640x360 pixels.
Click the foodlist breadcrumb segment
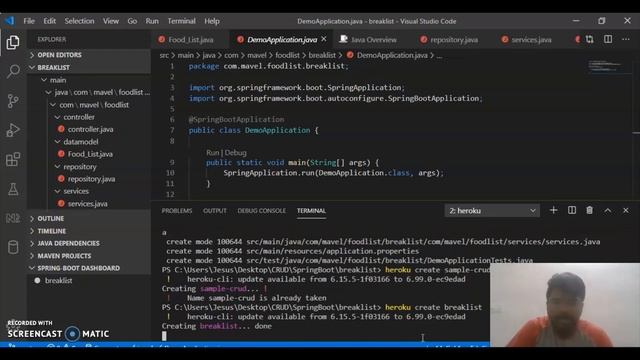[287, 55]
